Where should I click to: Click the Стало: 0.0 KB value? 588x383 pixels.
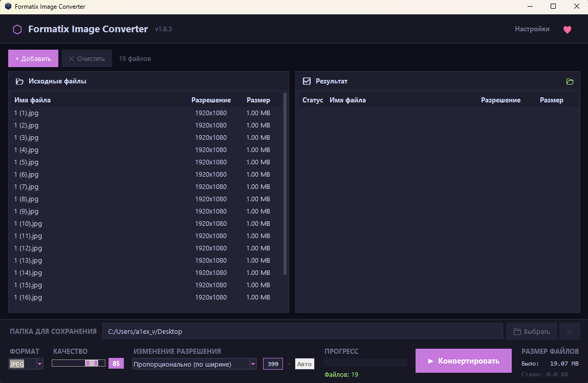point(545,374)
